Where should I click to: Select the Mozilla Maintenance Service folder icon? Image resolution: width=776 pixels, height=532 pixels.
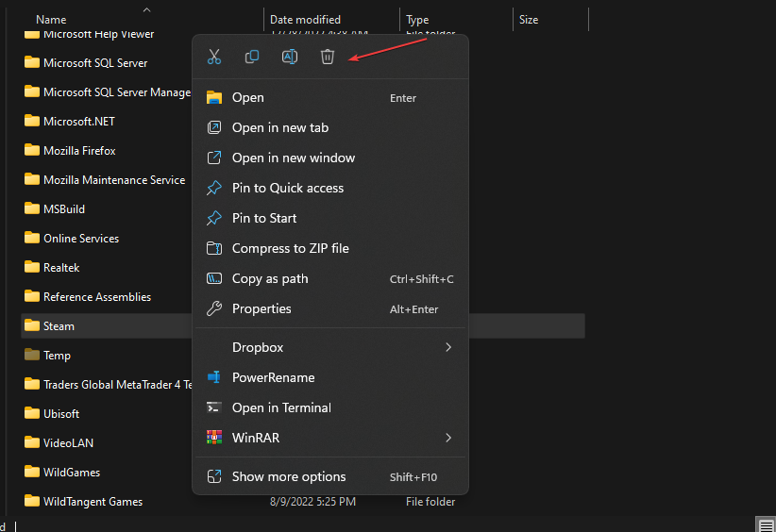tap(32, 179)
